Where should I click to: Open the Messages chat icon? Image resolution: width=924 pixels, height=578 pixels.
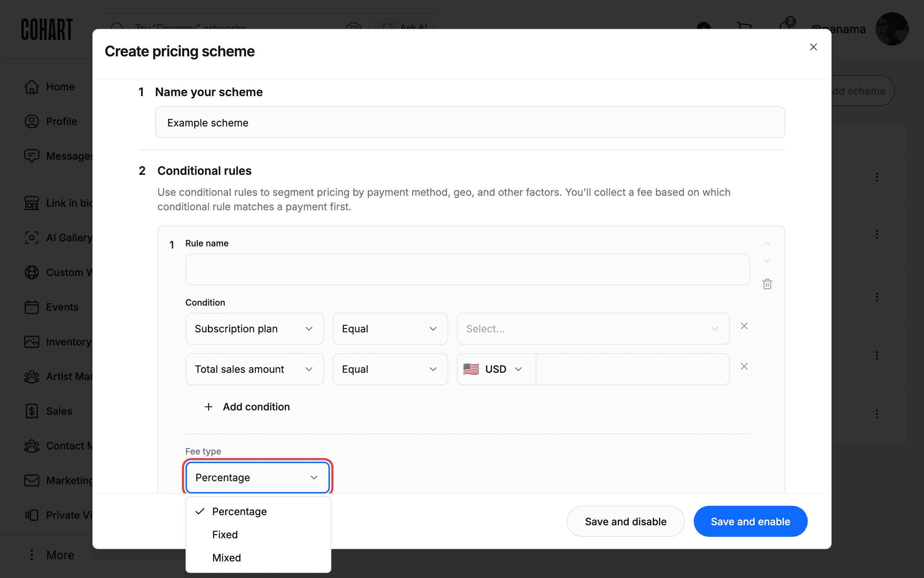click(x=32, y=156)
